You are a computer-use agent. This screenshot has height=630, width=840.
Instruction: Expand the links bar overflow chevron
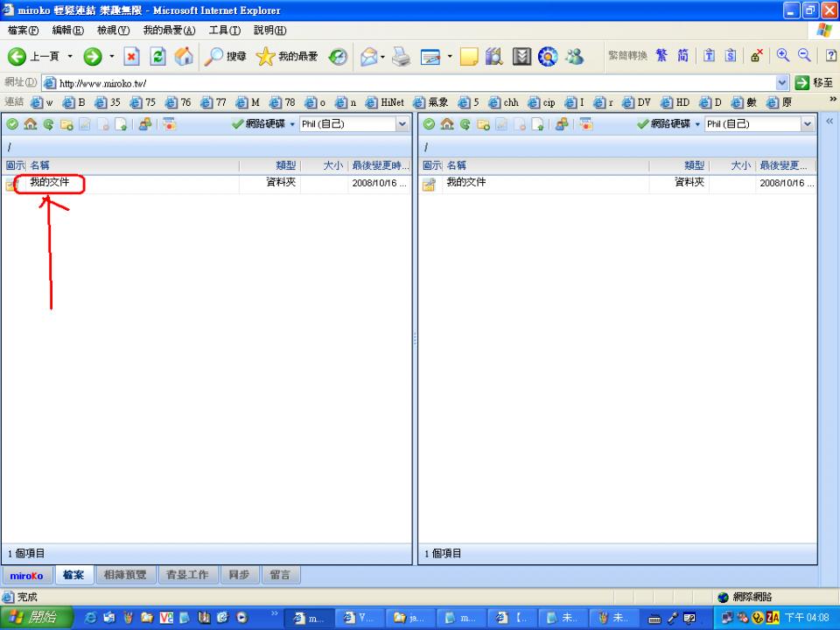click(832, 99)
